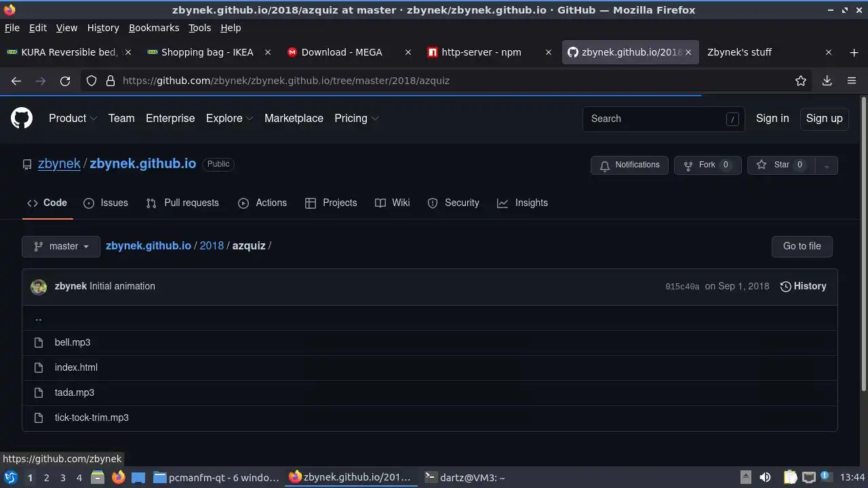Open the Firefox hamburger menu
This screenshot has width=868, height=488.
(852, 81)
